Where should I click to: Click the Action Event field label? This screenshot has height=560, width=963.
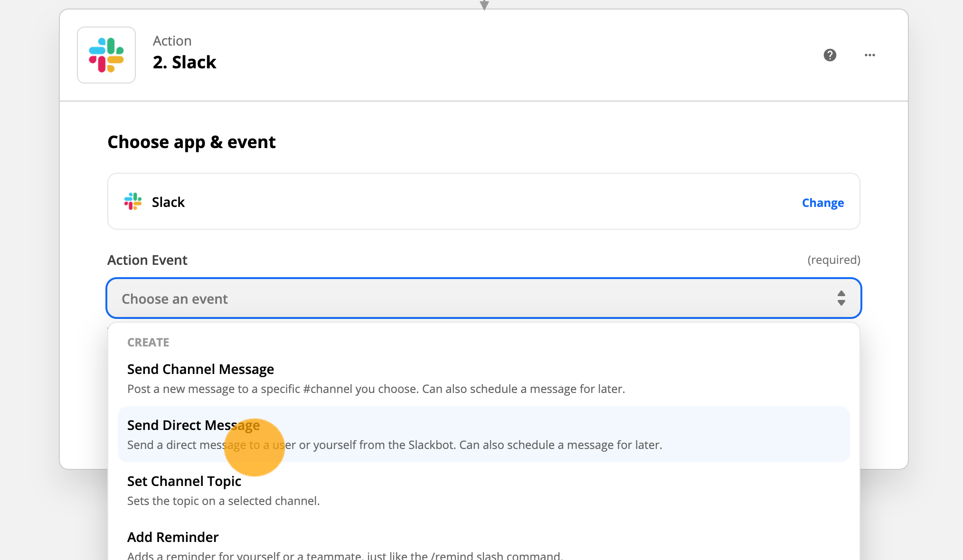(x=147, y=260)
